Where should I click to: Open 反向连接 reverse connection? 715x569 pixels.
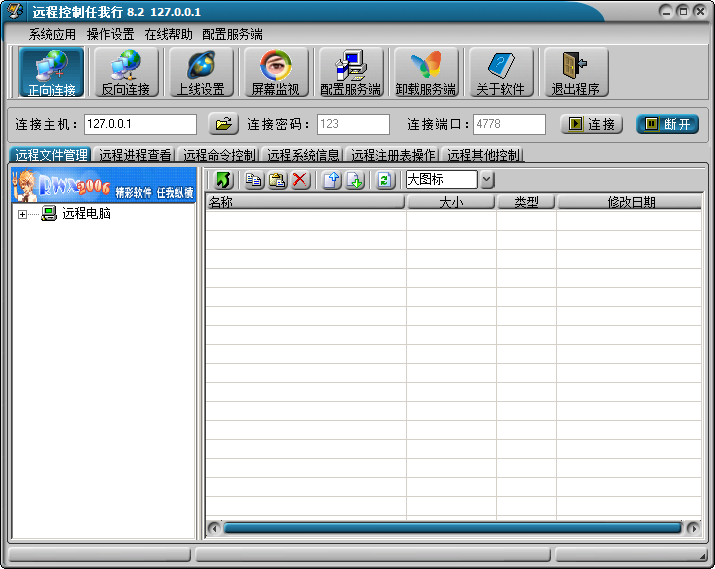125,73
